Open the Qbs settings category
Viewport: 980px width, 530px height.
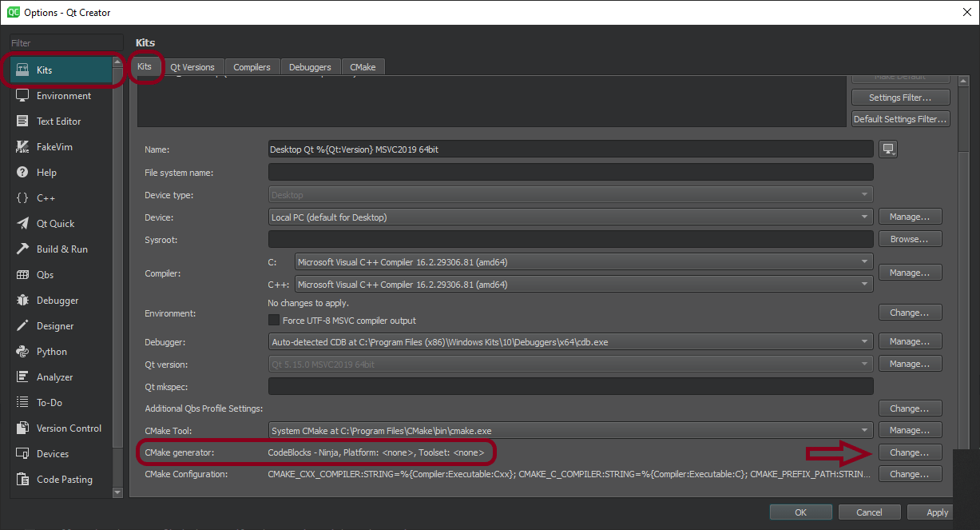click(x=61, y=275)
